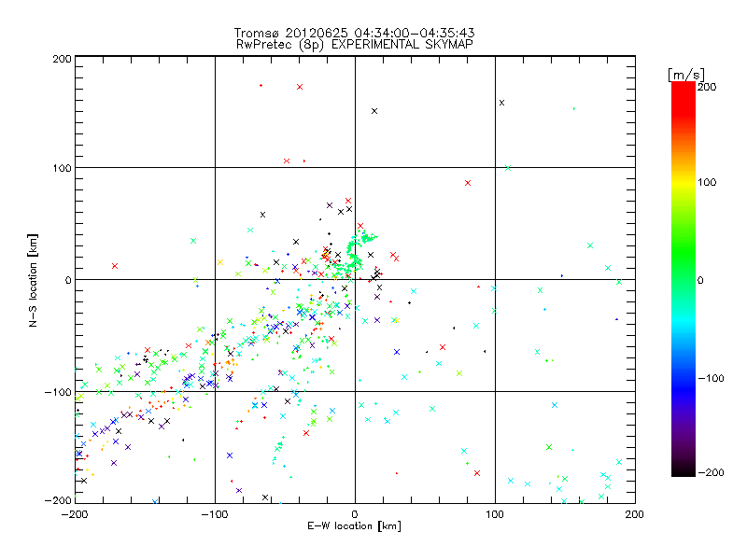Select the 'E-W location [km]' axis label

coord(354,526)
